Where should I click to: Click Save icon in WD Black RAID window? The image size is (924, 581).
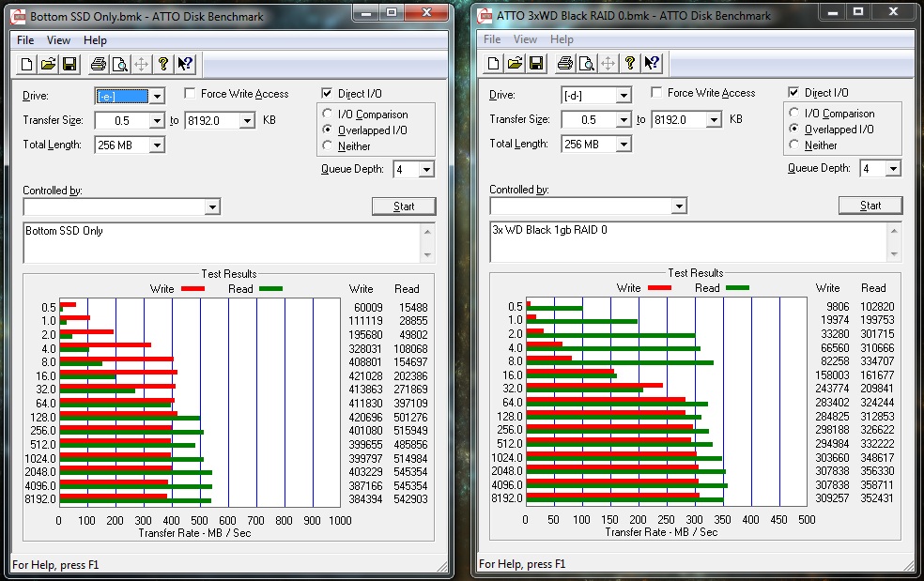(535, 63)
